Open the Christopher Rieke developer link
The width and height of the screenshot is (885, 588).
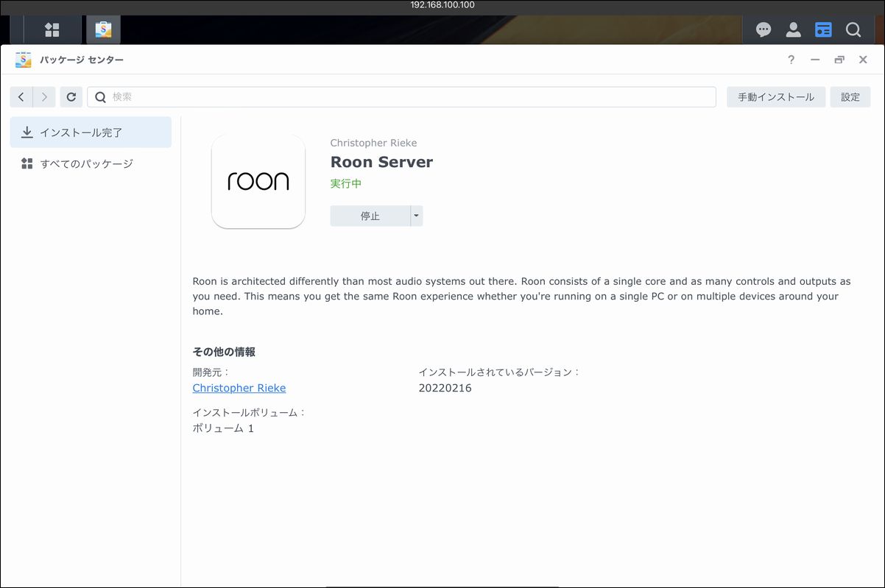click(239, 388)
